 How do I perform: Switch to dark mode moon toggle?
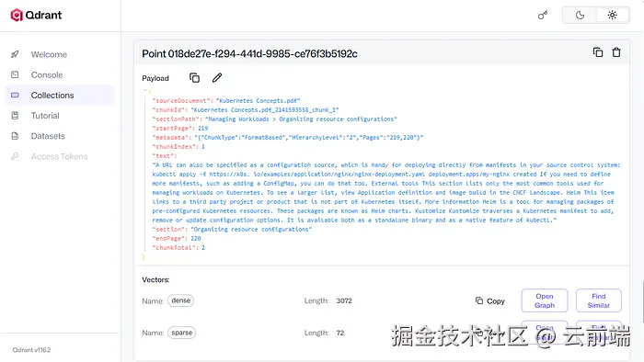tap(580, 16)
